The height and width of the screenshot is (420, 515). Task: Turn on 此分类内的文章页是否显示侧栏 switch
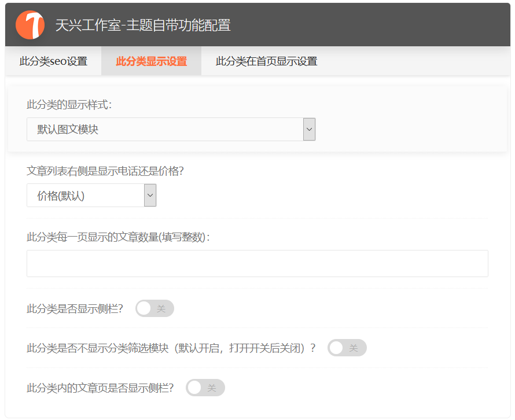coord(205,388)
